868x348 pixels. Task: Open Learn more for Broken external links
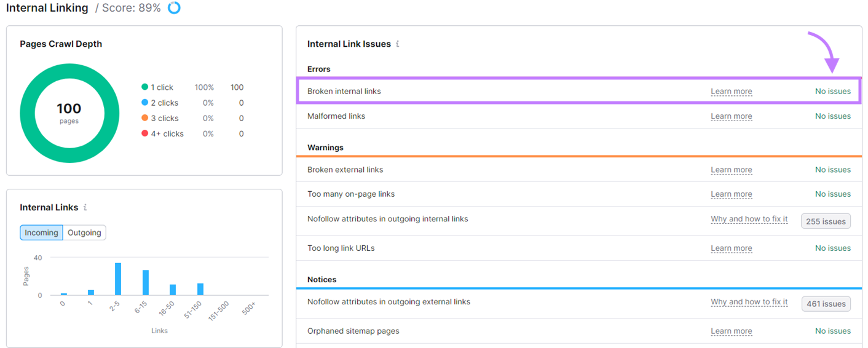(731, 170)
